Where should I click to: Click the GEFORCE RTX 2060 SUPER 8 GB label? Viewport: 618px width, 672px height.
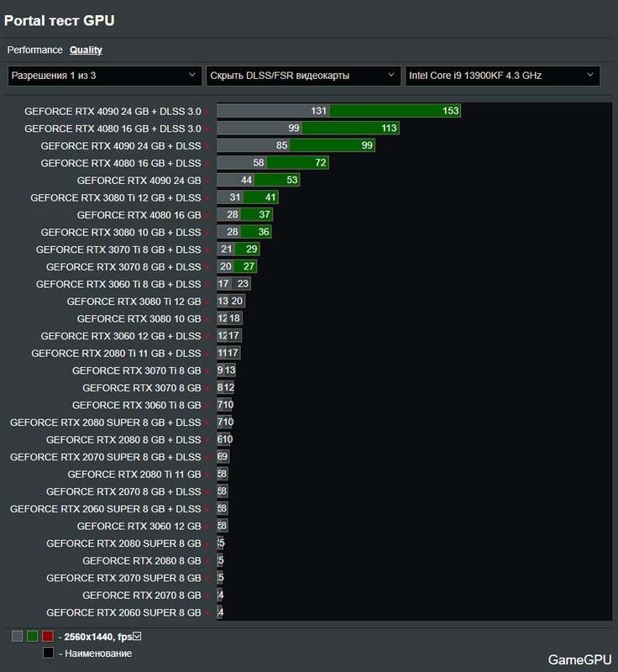click(123, 613)
